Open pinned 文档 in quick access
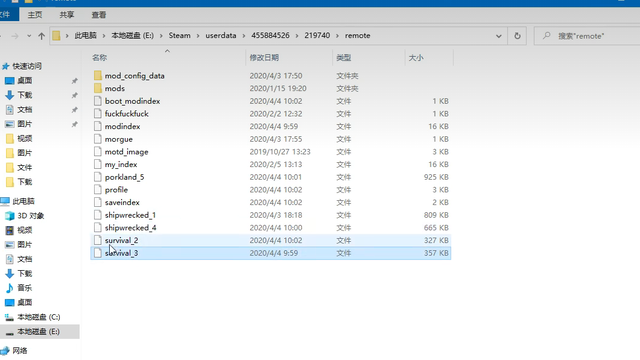The image size is (640, 360). [24, 109]
